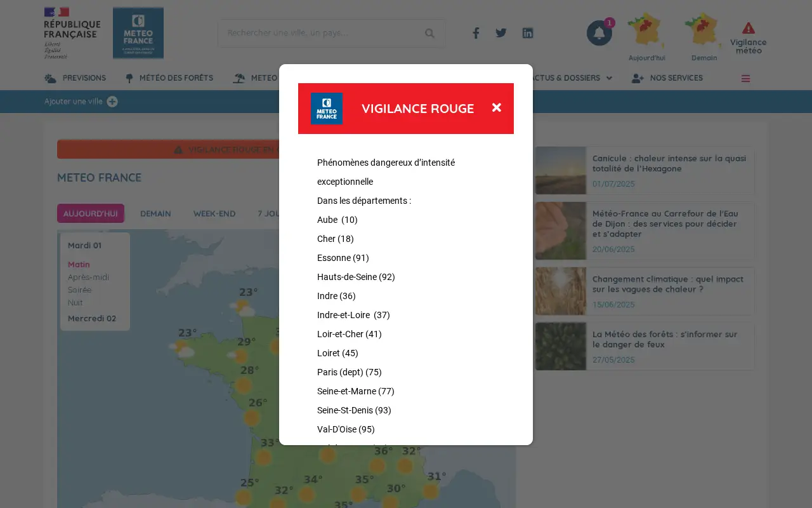Click Ajouter une ville text link
812x508 pixels.
[73, 102]
